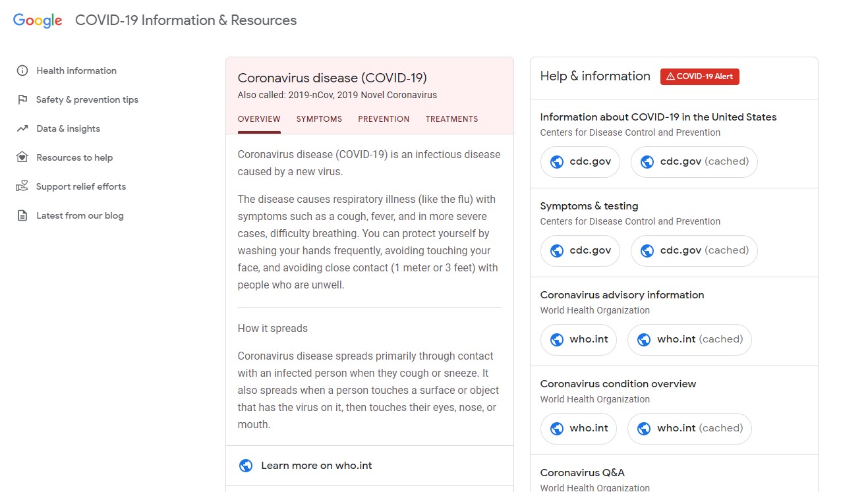
Task: Select the PREVENTION tab
Action: (x=384, y=119)
